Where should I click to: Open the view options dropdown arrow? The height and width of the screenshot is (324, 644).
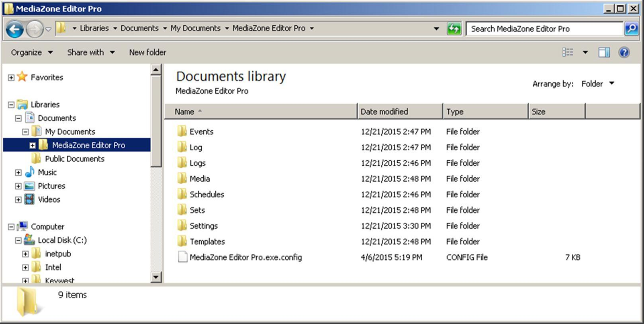coord(585,52)
